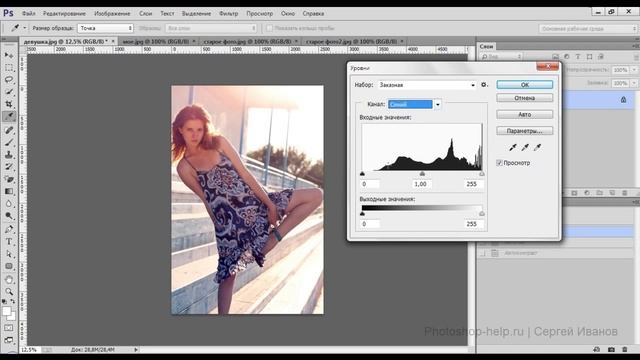Click the Параметры... button
The height and width of the screenshot is (360, 640).
coord(524,131)
